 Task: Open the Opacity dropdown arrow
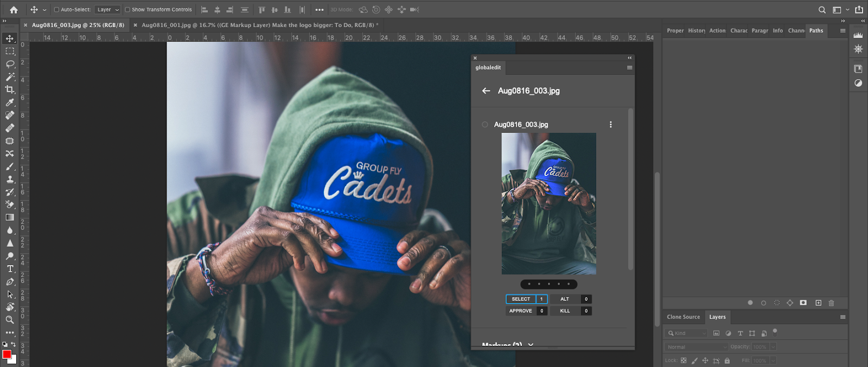click(x=773, y=347)
